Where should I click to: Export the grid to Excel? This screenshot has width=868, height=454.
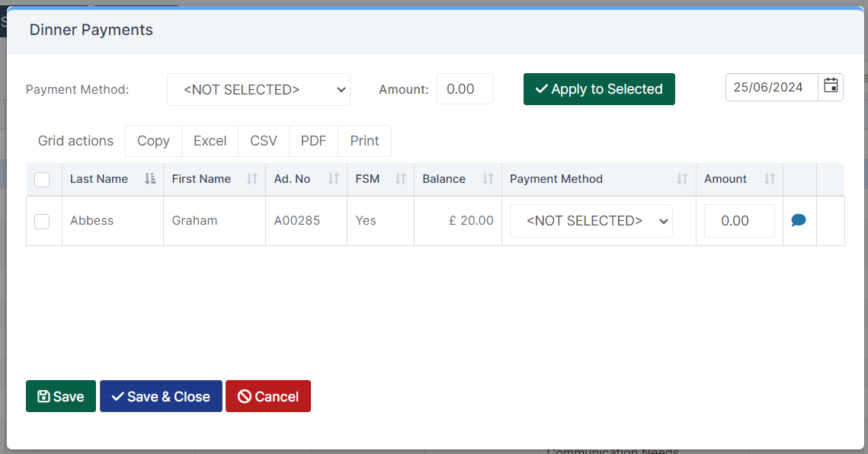[210, 141]
